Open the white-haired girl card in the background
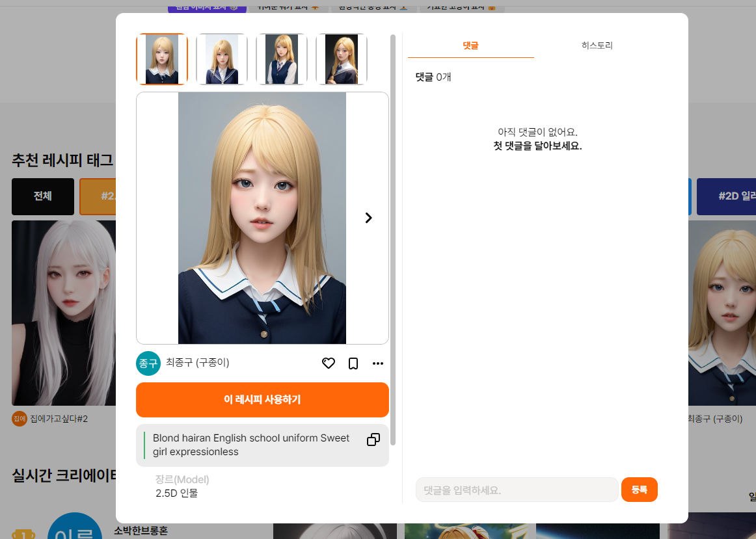This screenshot has height=539, width=756. click(x=64, y=313)
